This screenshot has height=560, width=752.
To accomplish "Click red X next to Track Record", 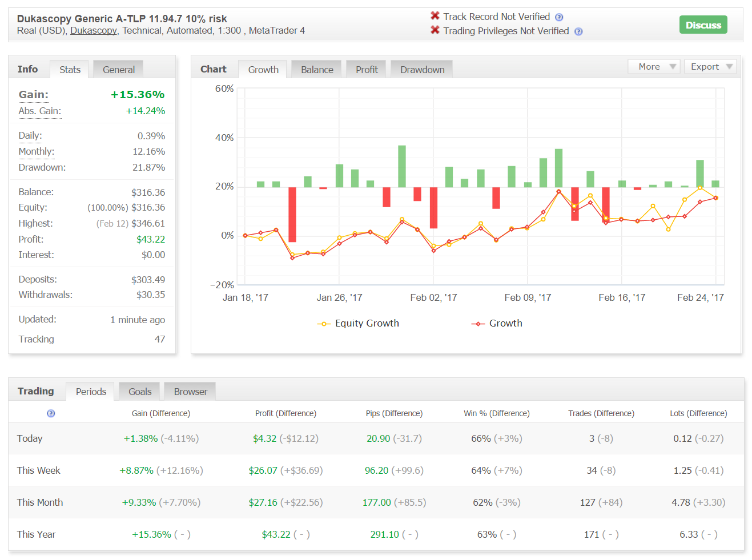I will pos(435,16).
